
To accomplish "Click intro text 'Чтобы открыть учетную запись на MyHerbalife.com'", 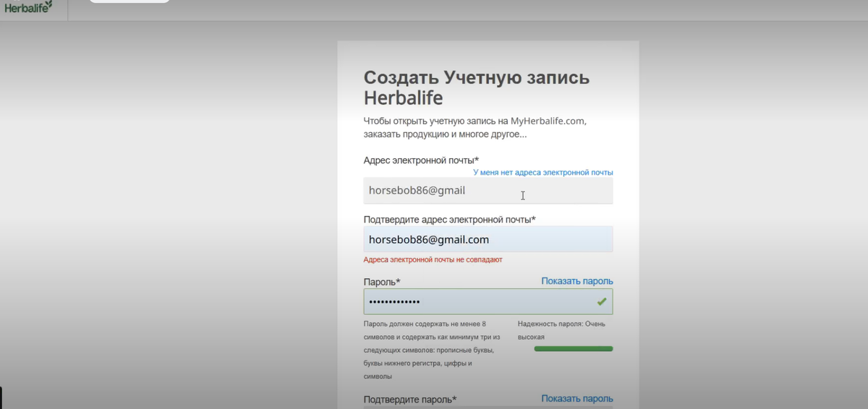I will click(475, 121).
